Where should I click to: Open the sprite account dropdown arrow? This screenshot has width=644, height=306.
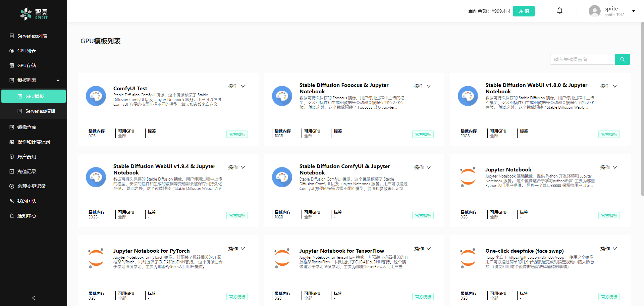pos(634,11)
